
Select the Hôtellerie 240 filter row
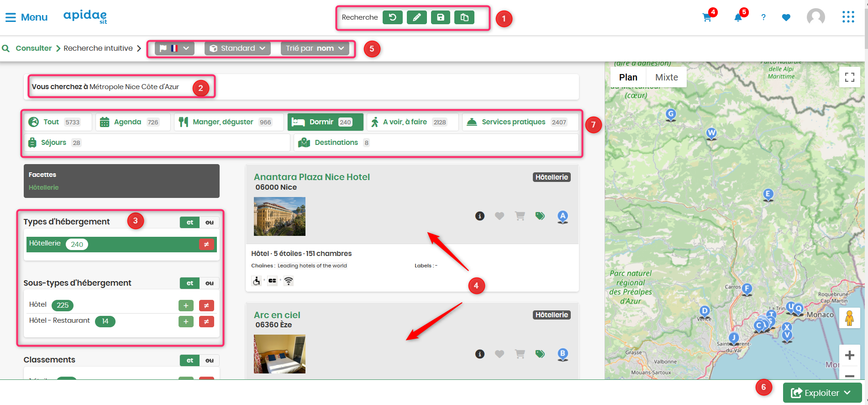(x=121, y=244)
